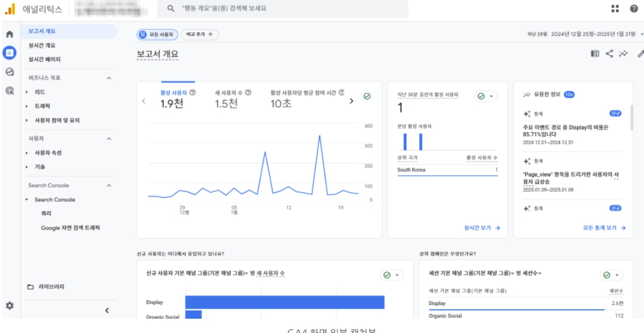Click the Organic Social row showing 112
Screen dimensions: 644x333
pyautogui.click(x=526, y=316)
